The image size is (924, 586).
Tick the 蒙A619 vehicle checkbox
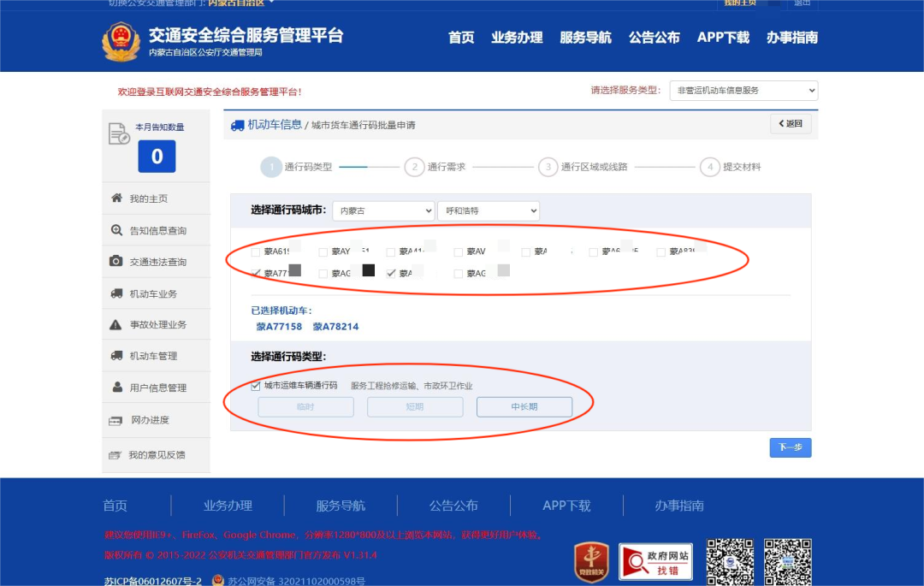pos(256,252)
